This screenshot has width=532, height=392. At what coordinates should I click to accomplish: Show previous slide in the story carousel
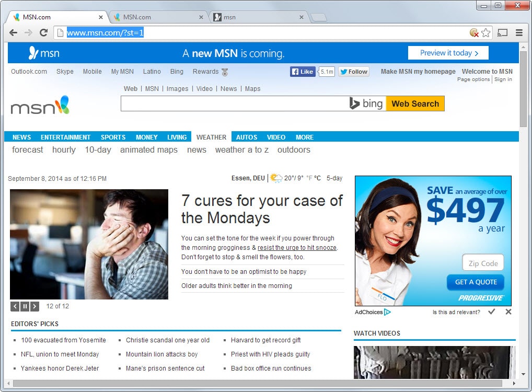pos(15,306)
